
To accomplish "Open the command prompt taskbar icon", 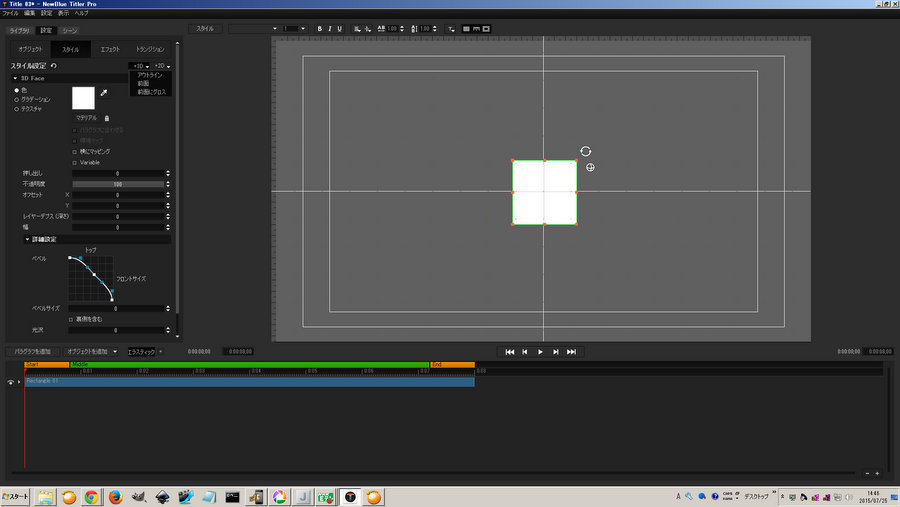I will click(x=232, y=497).
